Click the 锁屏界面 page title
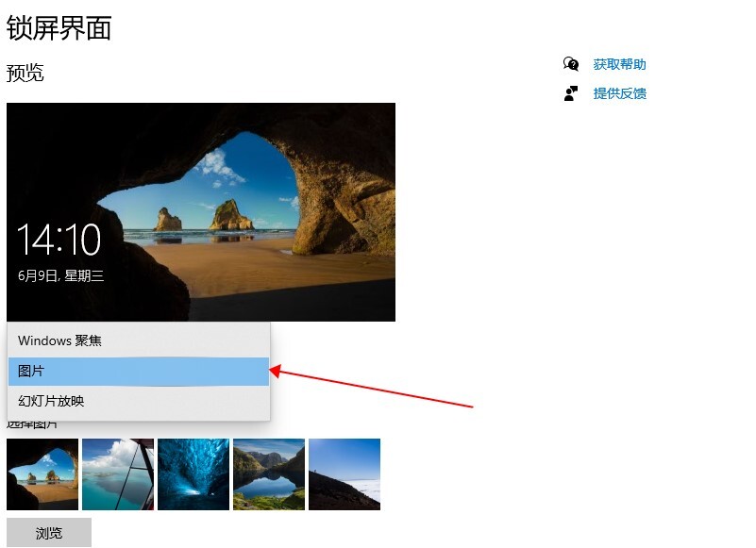Image resolution: width=756 pixels, height=548 pixels. pos(59,28)
